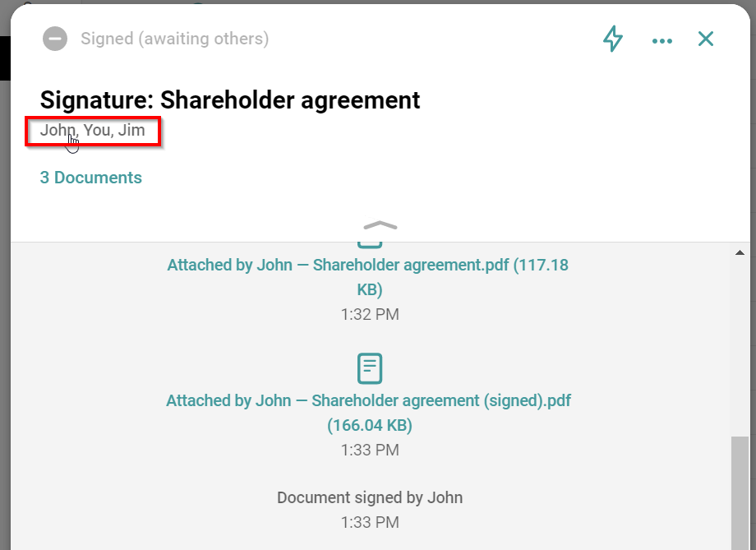Click the Signed (awaiting others) status label
Viewport: 756px width, 550px height.
(174, 39)
